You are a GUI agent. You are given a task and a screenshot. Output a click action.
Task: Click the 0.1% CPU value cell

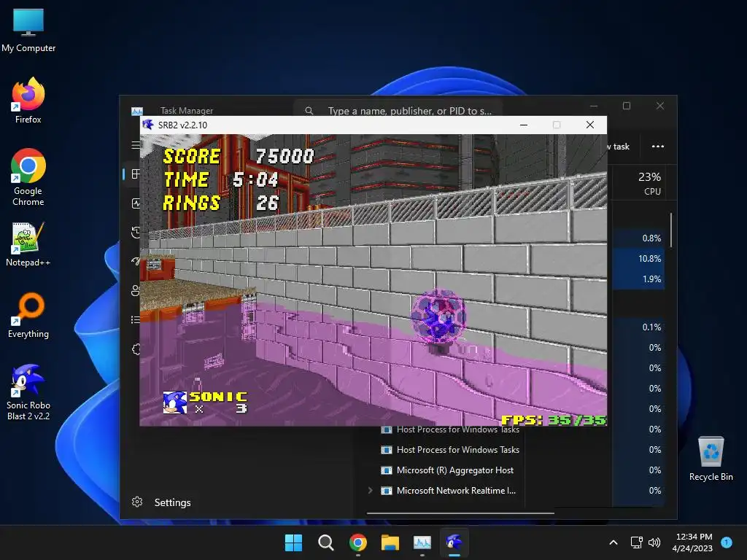tap(651, 327)
